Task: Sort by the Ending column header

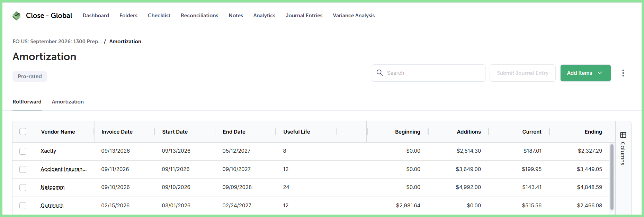Action: 593,132
